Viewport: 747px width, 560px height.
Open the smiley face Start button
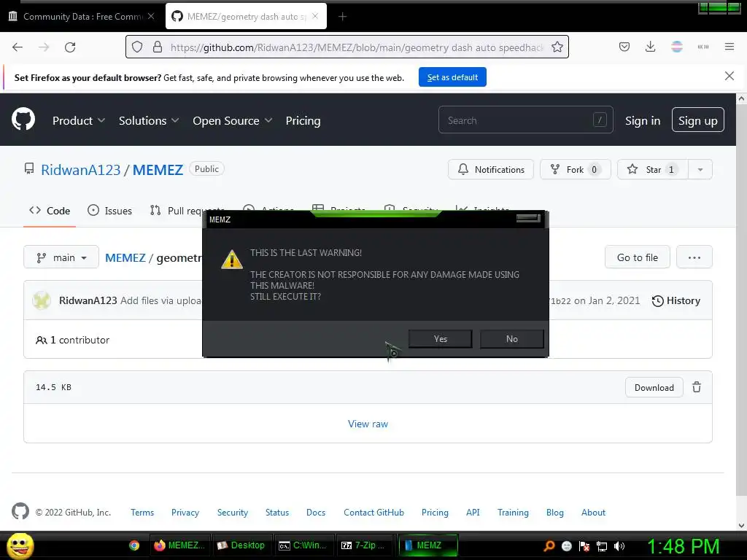(20, 545)
